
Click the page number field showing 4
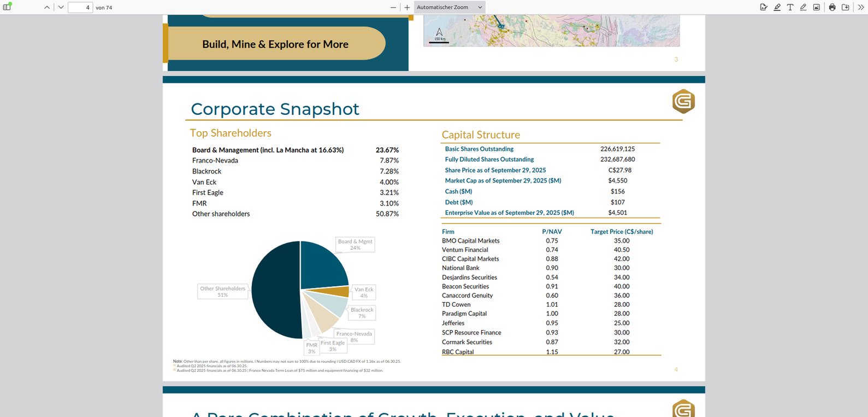[x=80, y=8]
